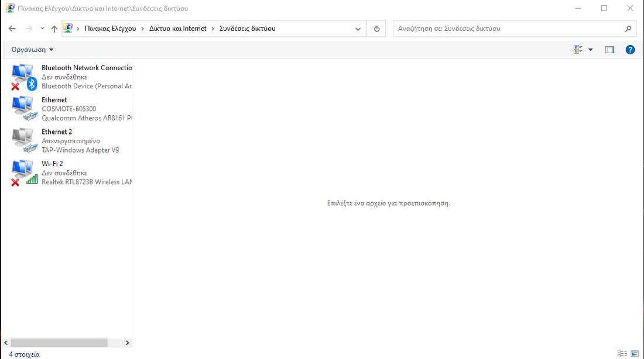The width and height of the screenshot is (644, 359).
Task: Click the Help question mark icon
Action: click(x=630, y=50)
